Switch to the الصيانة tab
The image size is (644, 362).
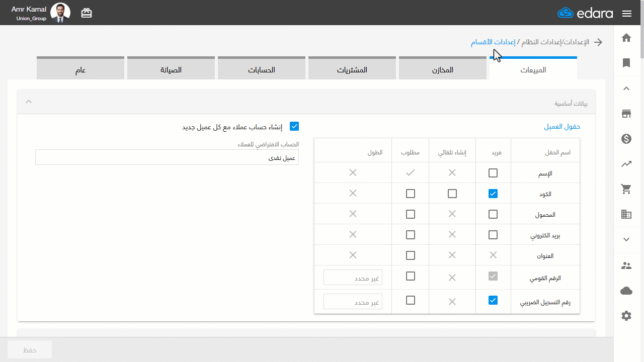click(x=171, y=69)
